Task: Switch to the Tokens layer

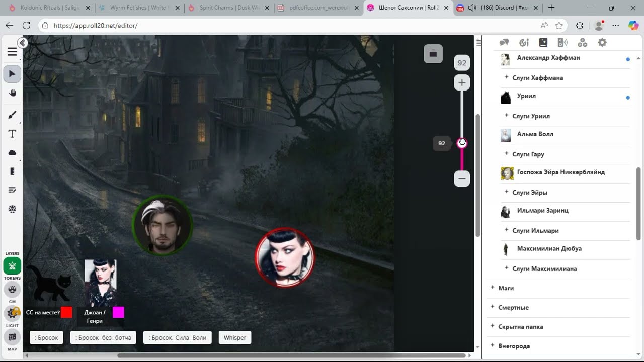Action: 12,265
